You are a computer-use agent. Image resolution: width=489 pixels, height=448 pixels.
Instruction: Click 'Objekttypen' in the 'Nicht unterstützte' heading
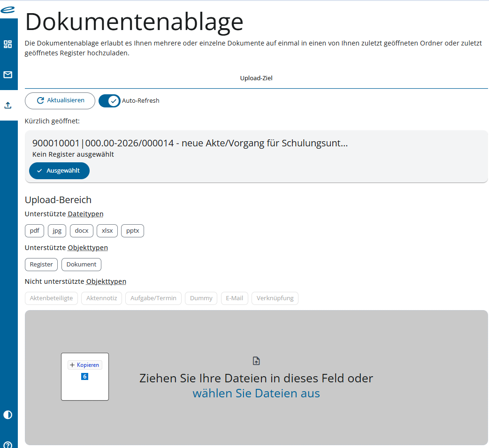(107, 281)
